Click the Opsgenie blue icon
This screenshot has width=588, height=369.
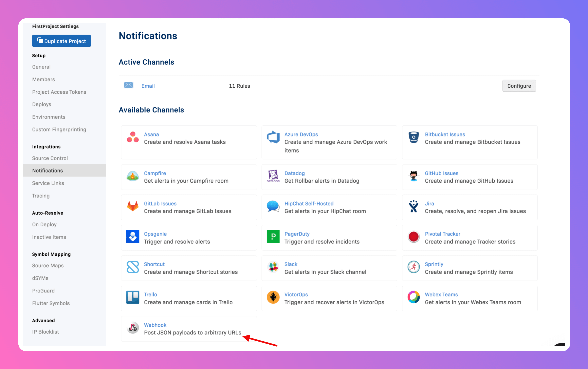pyautogui.click(x=133, y=237)
